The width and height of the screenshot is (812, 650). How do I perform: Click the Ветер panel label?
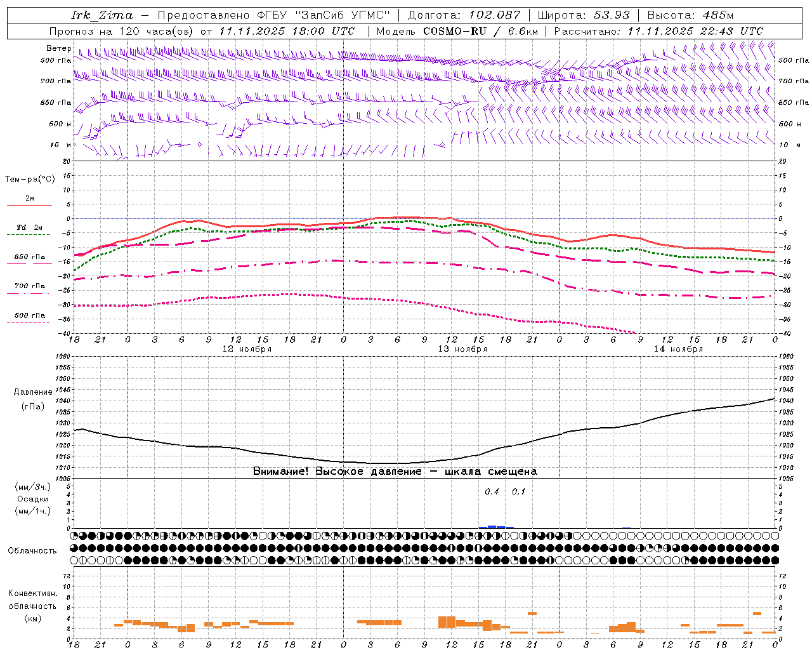[x=58, y=48]
